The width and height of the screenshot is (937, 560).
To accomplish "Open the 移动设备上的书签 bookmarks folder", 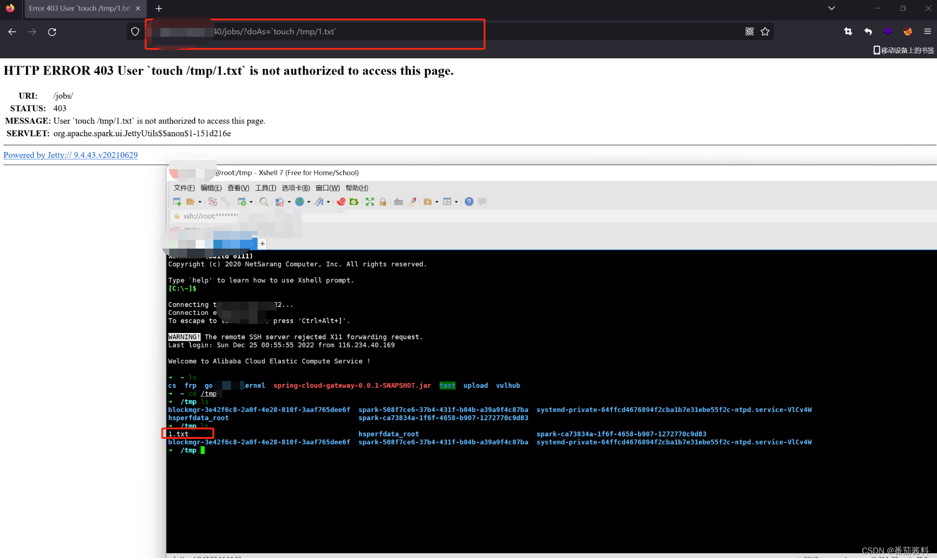I will 904,50.
